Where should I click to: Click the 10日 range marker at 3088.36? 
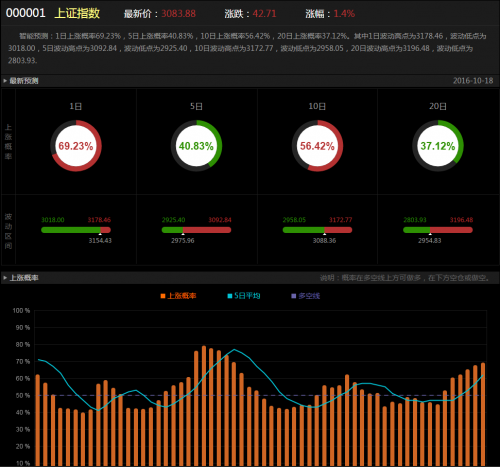[324, 234]
